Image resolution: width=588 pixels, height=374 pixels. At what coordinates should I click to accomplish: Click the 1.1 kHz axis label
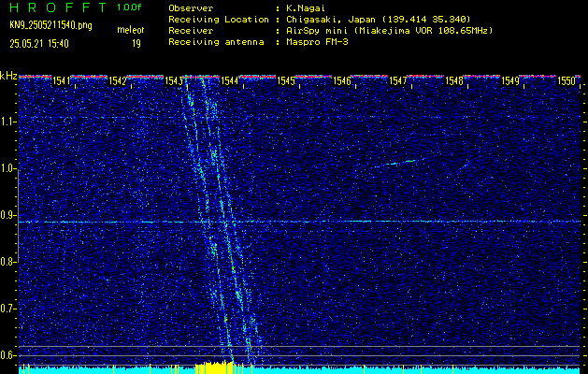point(7,122)
